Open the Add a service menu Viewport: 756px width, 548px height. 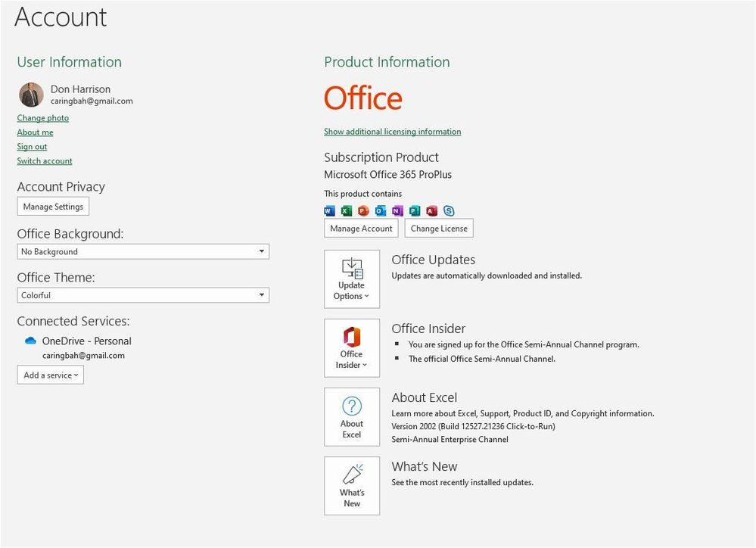click(51, 375)
